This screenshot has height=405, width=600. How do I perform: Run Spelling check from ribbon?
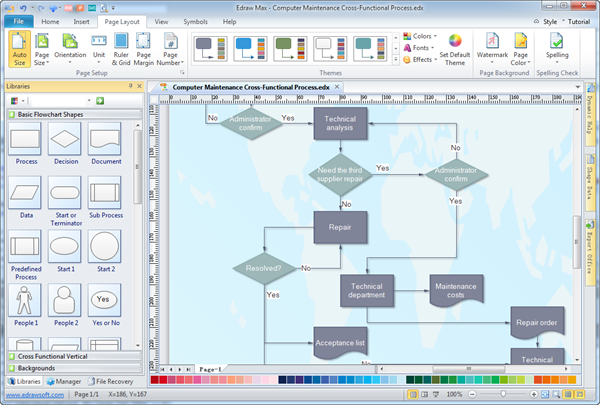557,47
